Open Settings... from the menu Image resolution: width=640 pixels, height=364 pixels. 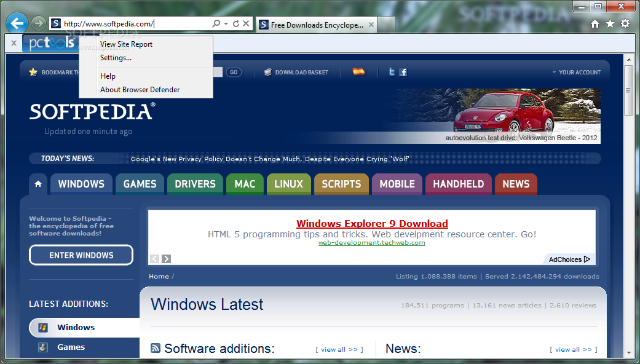116,58
